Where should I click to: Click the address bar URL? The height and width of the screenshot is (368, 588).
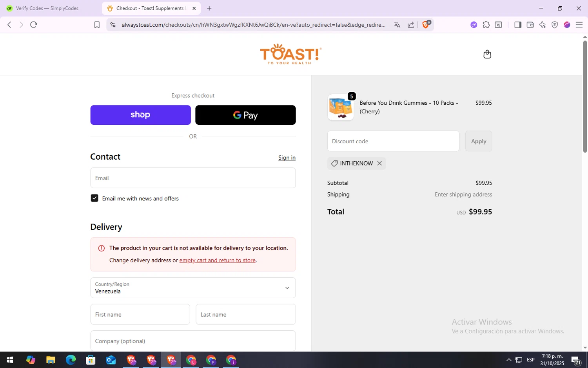tap(254, 25)
